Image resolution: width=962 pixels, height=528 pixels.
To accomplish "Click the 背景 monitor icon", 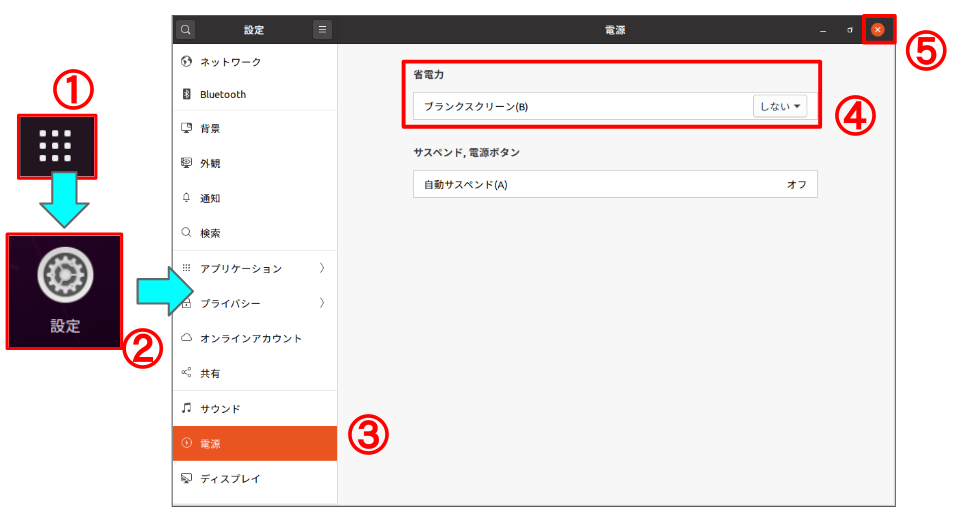I will click(x=186, y=129).
